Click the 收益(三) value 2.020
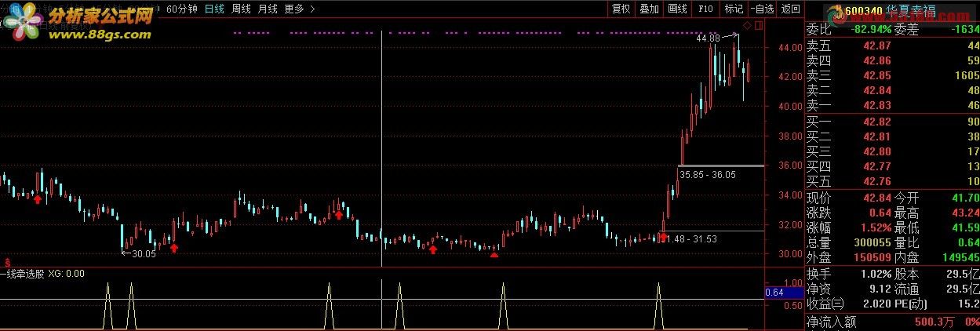 coord(876,304)
